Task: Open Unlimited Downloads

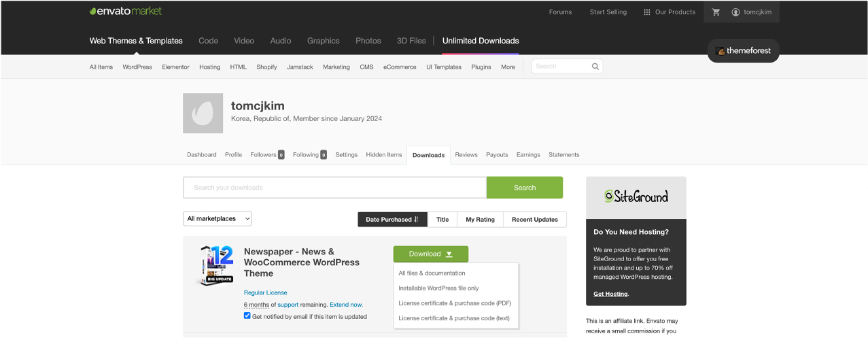Action: [x=481, y=41]
